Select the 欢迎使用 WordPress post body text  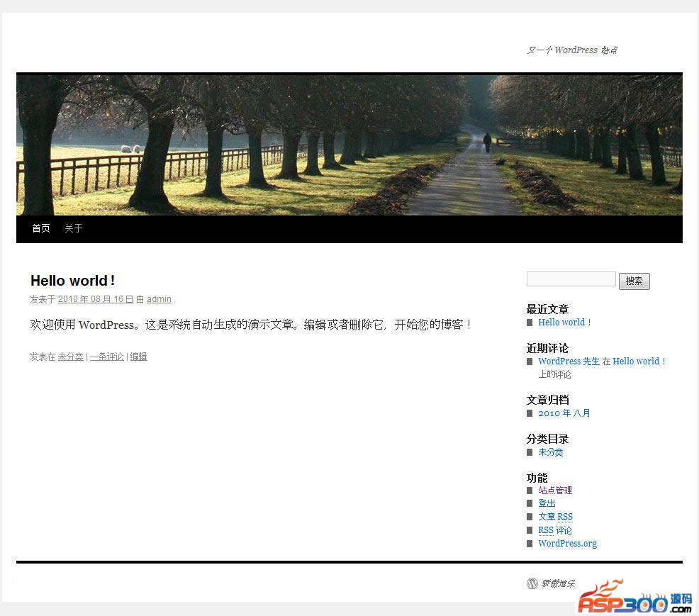coord(250,325)
